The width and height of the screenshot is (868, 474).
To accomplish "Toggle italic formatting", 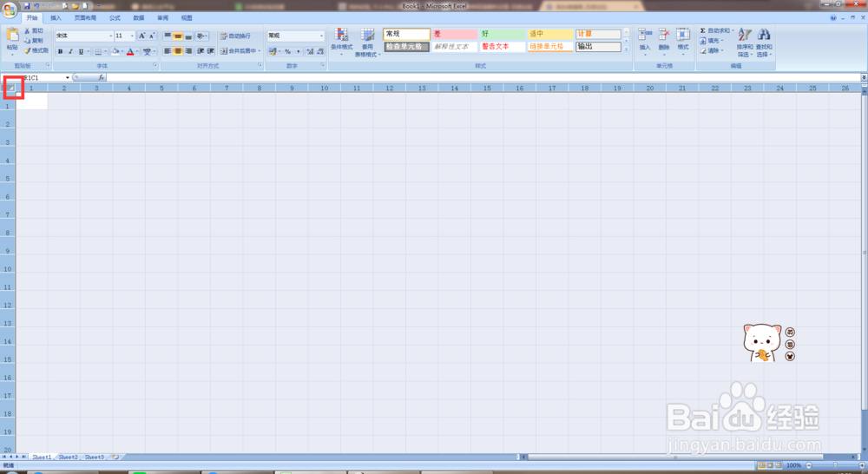I will point(70,51).
